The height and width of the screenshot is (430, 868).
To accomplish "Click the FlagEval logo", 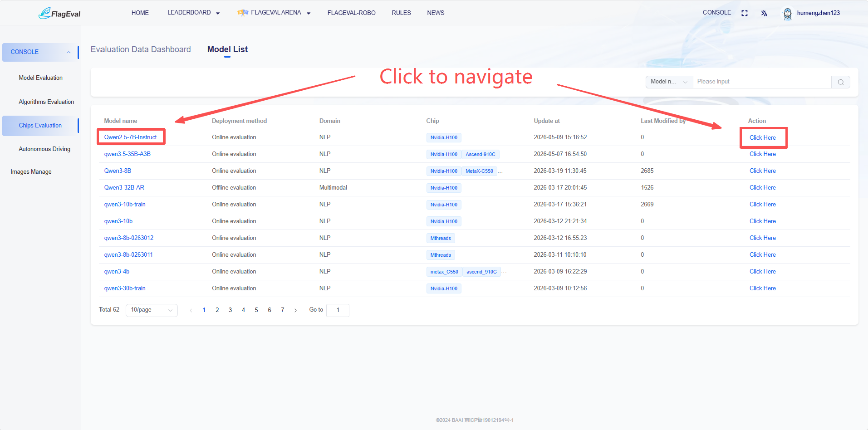I will coord(59,13).
